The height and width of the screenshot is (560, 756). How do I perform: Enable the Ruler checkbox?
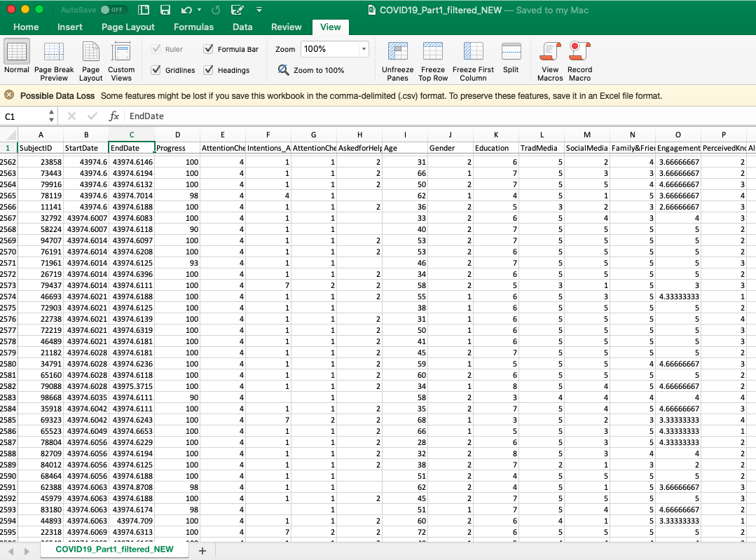coord(156,49)
